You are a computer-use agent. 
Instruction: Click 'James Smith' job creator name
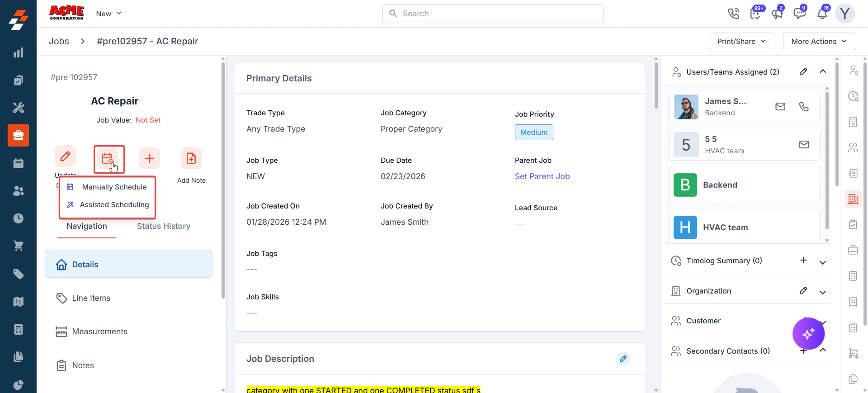pyautogui.click(x=405, y=222)
